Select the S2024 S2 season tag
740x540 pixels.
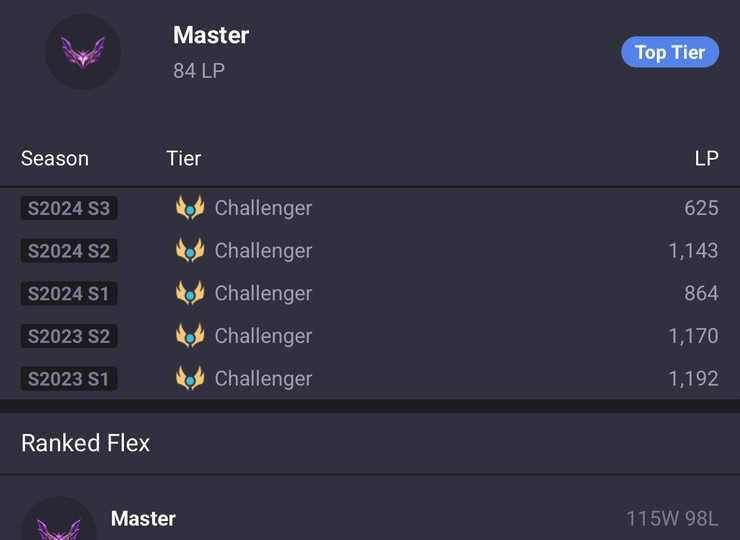(69, 251)
